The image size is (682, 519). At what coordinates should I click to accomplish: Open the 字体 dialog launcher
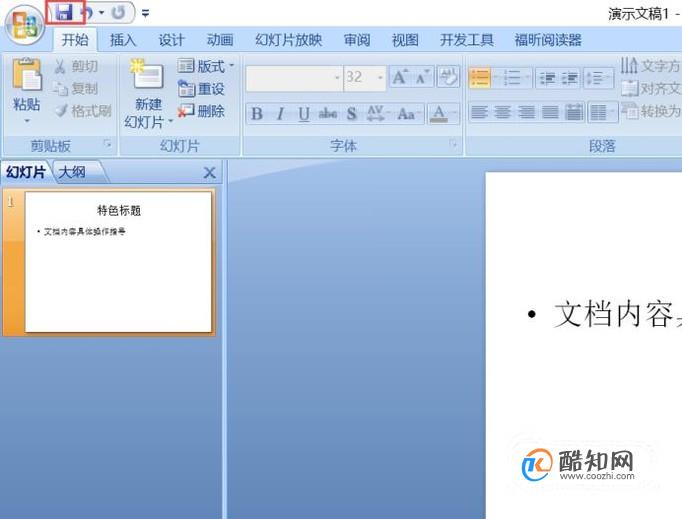click(x=453, y=144)
